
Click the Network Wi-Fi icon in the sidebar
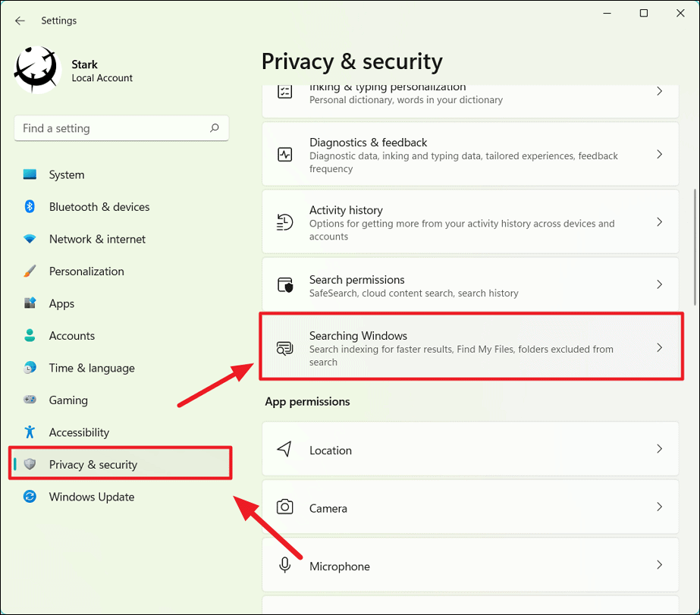[x=30, y=239]
